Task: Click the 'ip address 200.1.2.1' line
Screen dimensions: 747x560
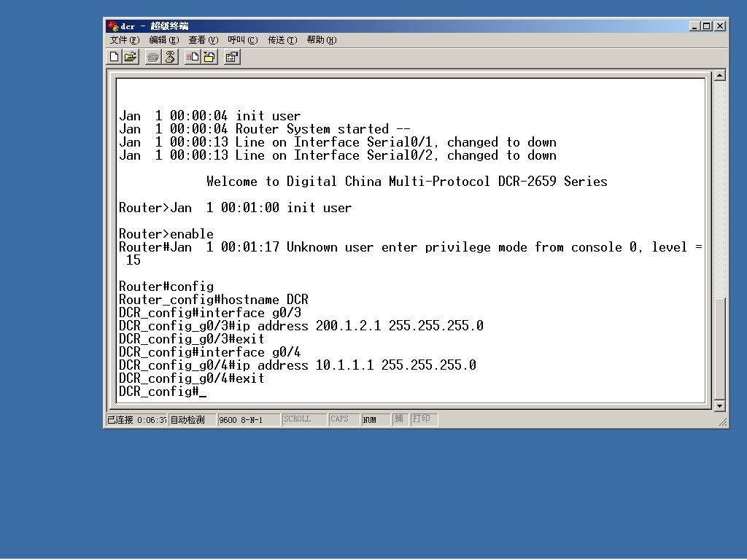Action: tap(301, 326)
